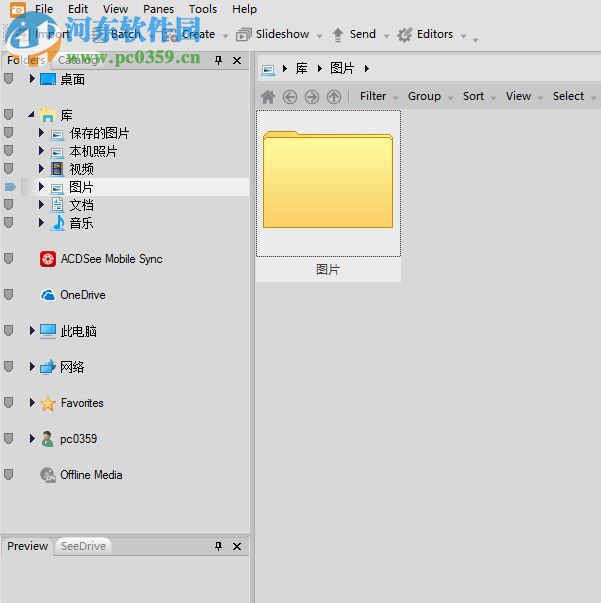Open the File menu
The height and width of the screenshot is (603, 601).
click(x=44, y=9)
